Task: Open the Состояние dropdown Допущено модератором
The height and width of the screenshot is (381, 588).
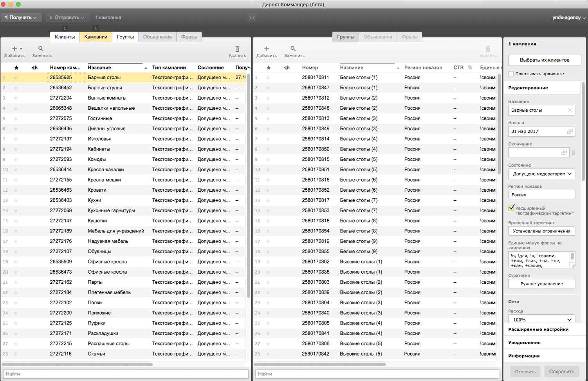Action: pyautogui.click(x=541, y=174)
